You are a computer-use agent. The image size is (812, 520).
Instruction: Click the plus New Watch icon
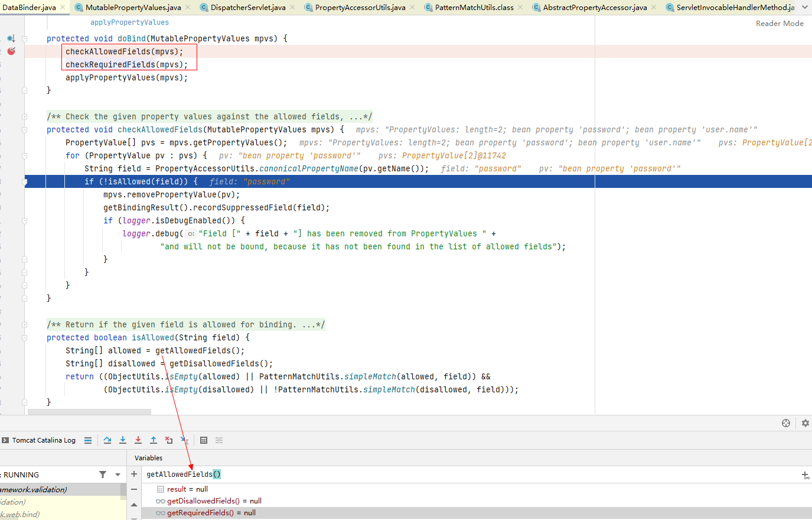pos(134,474)
